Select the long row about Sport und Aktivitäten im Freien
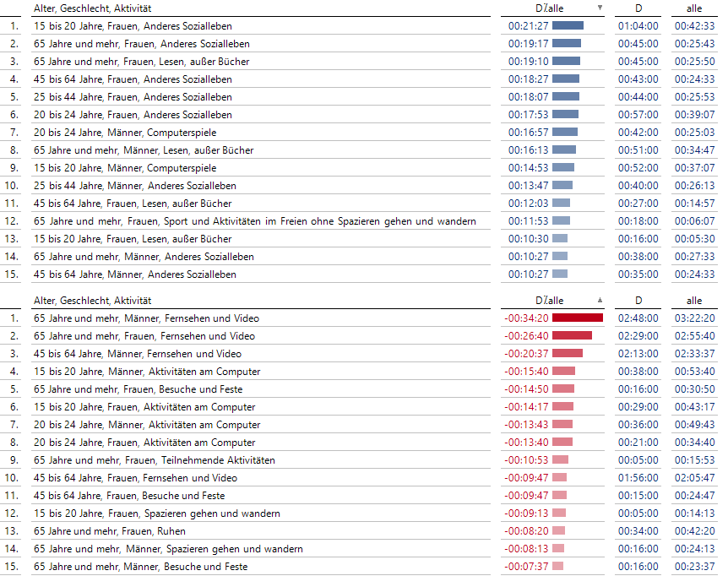 [x=254, y=221]
